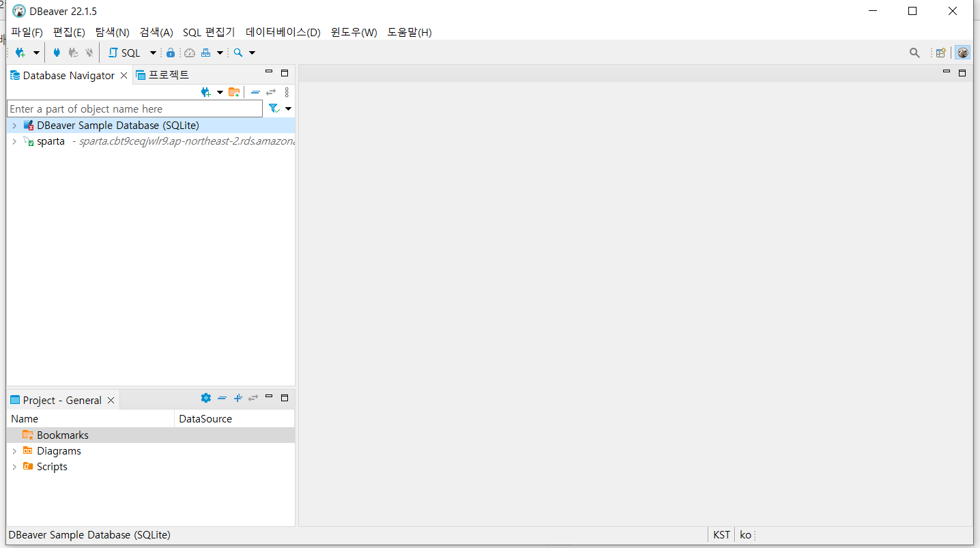980x548 pixels.
Task: Click the grayed Disconnect plug icon
Action: click(89, 53)
